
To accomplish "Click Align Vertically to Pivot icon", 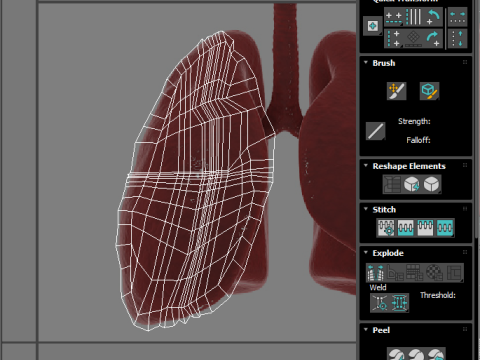I will click(394, 39).
